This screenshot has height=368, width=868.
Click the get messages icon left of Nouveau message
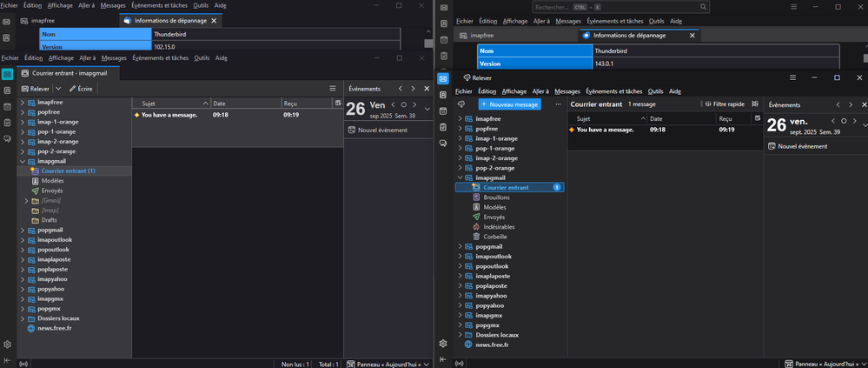click(x=463, y=104)
